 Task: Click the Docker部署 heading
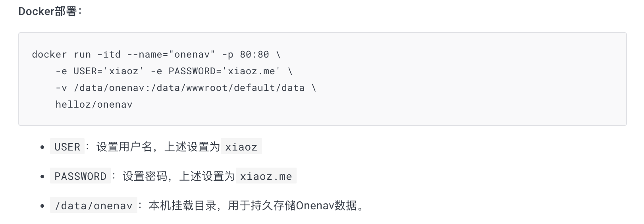click(50, 12)
